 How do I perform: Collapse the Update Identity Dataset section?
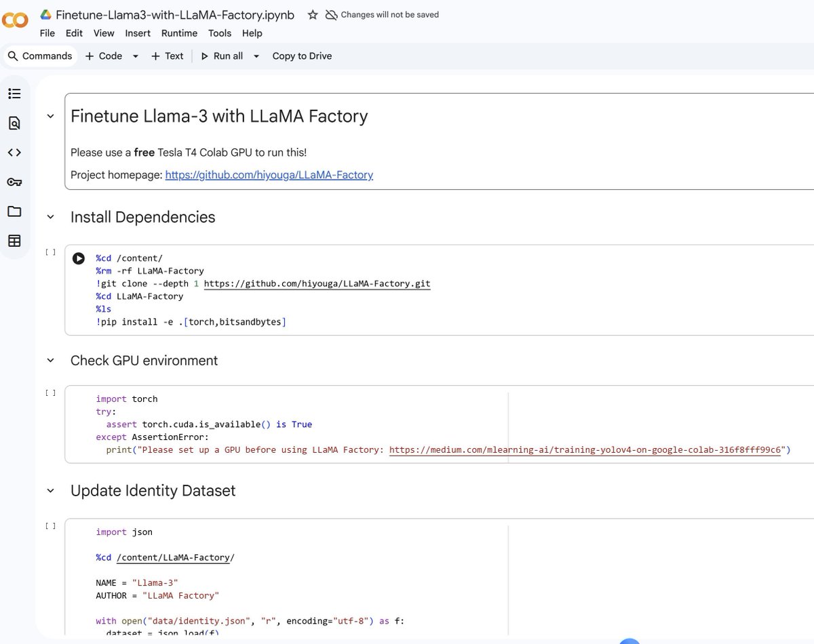pos(50,491)
